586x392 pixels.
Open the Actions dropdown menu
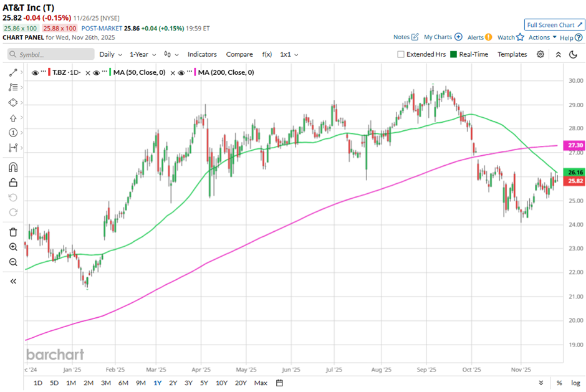click(542, 37)
